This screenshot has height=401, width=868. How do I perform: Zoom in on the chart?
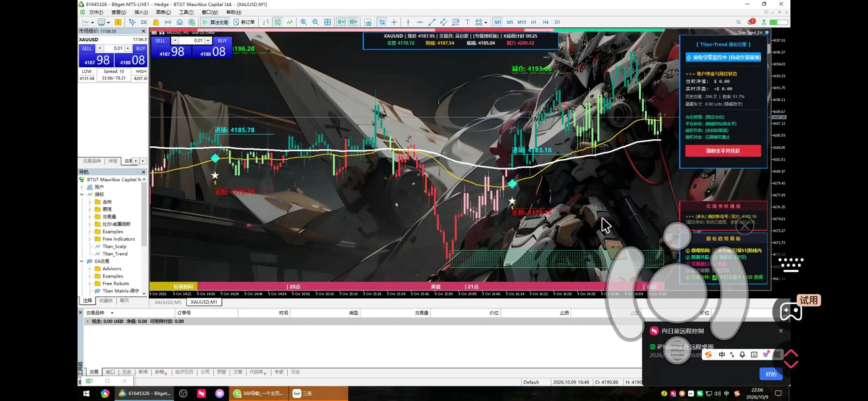pos(304,22)
